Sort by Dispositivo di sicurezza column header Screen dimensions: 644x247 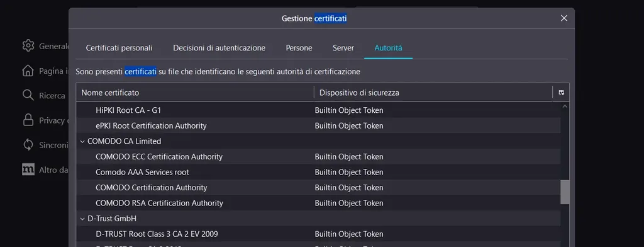[433, 93]
